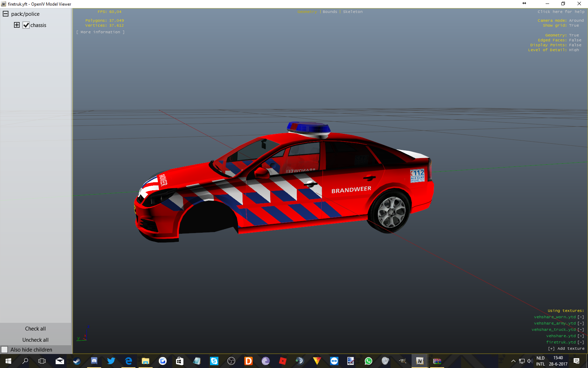Screen dimensions: 588x368
Task: Open GIMP from the taskbar
Action: tap(402, 361)
